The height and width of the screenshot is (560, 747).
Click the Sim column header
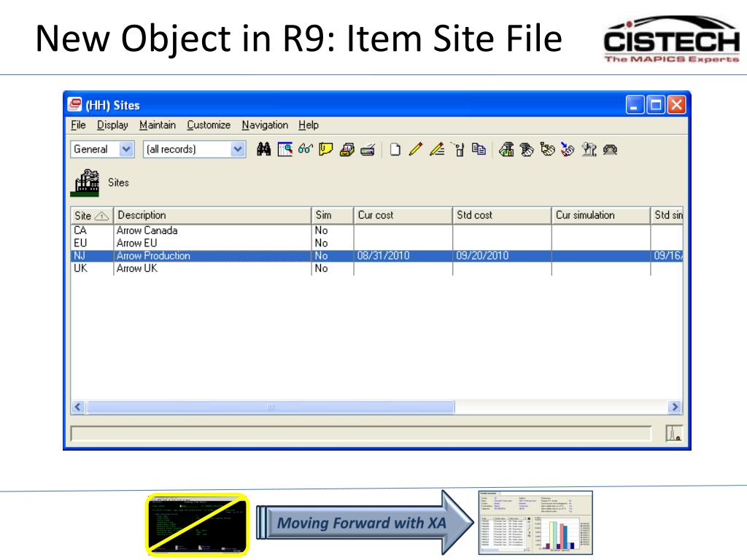pos(333,215)
